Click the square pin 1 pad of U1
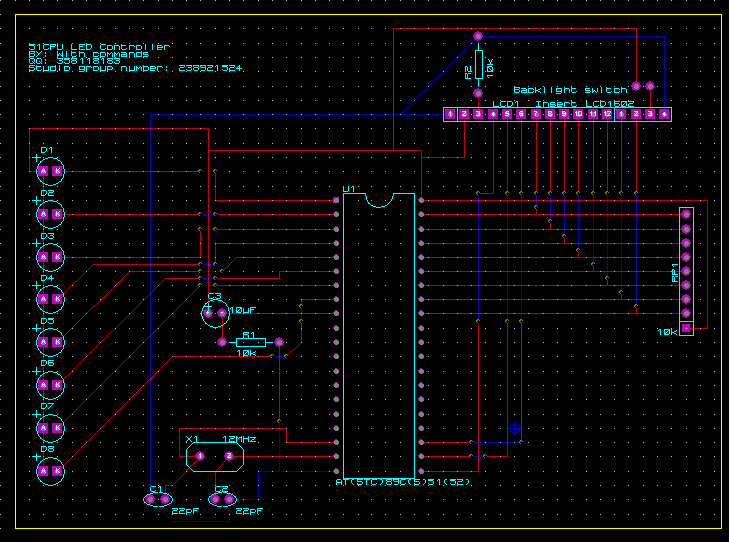729x542 pixels. pyautogui.click(x=336, y=200)
